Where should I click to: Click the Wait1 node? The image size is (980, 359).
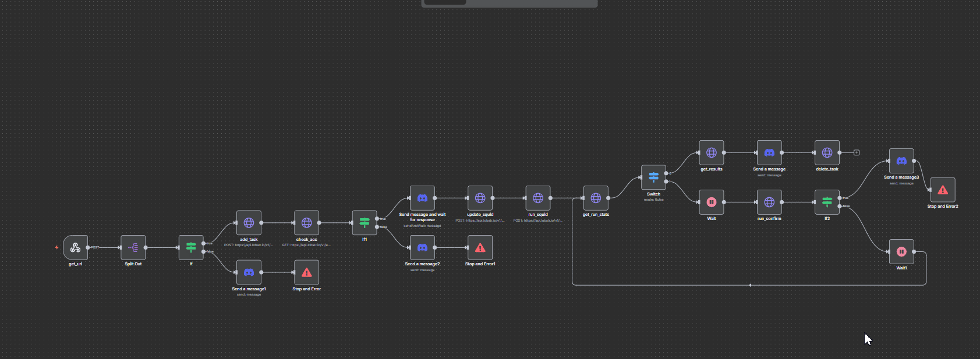pos(901,252)
